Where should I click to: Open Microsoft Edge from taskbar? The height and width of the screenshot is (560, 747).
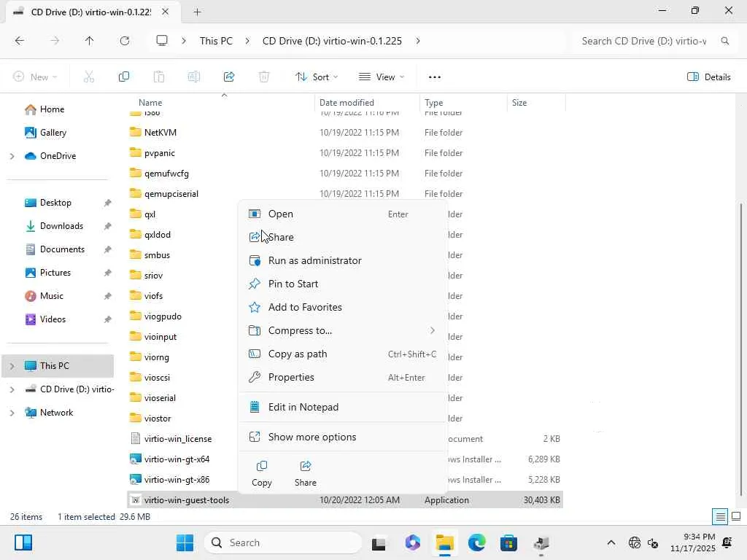click(x=477, y=542)
